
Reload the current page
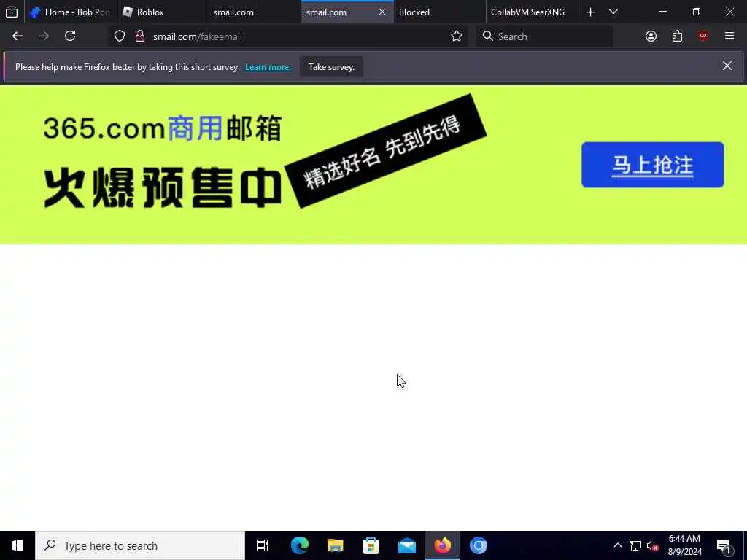(x=70, y=36)
